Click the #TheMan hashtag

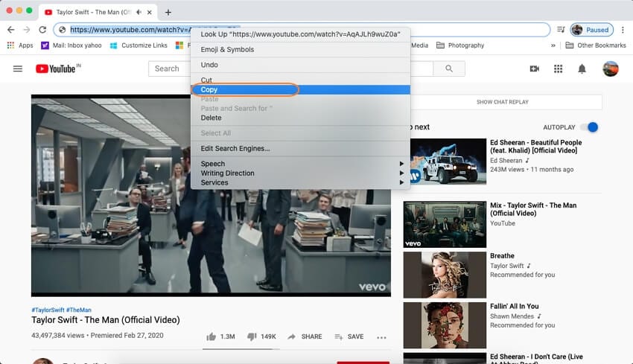(x=79, y=310)
